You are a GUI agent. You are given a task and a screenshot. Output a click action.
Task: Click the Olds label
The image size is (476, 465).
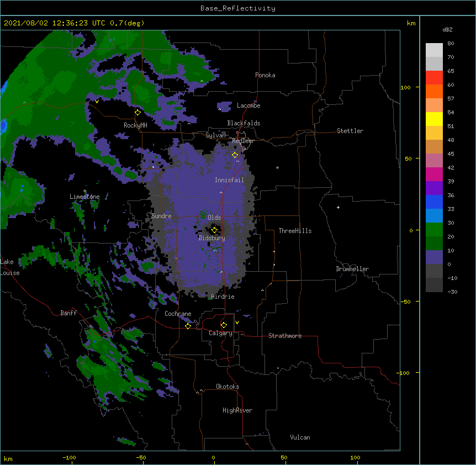(x=214, y=218)
